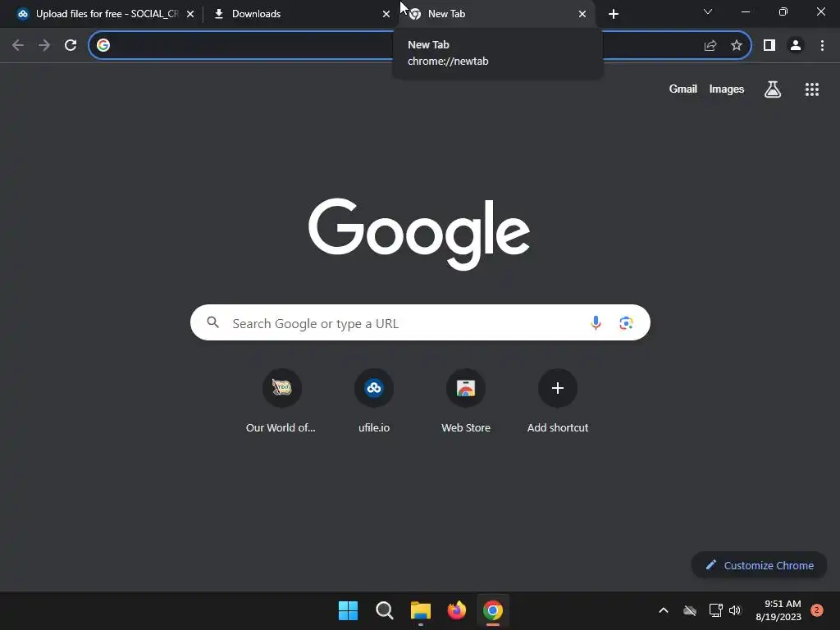Open network settings tray icon
Image resolution: width=840 pixels, height=630 pixels.
(715, 610)
